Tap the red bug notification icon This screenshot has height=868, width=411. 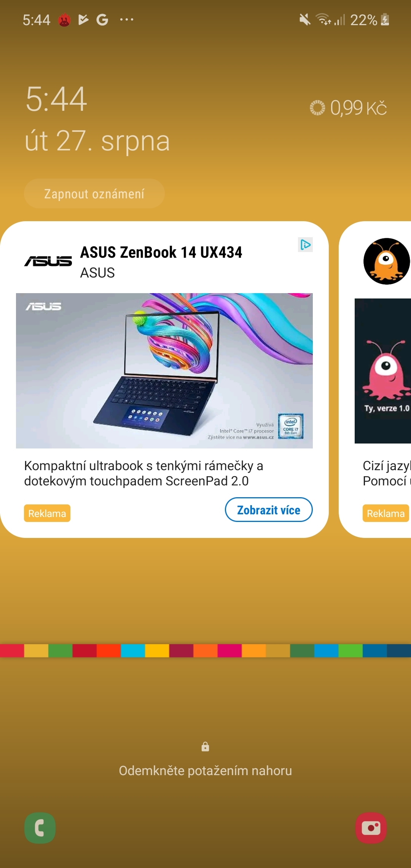(x=64, y=20)
